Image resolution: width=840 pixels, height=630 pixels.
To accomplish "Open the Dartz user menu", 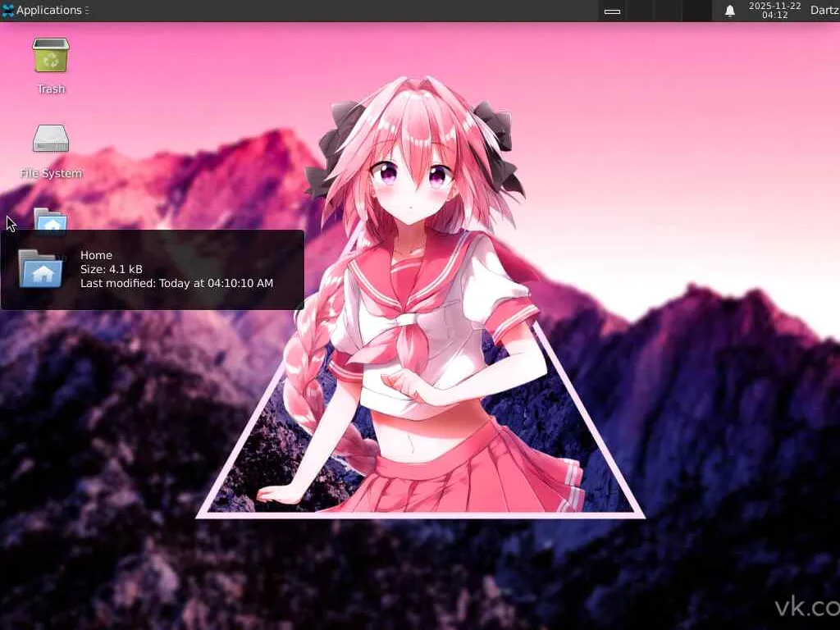I will (824, 10).
